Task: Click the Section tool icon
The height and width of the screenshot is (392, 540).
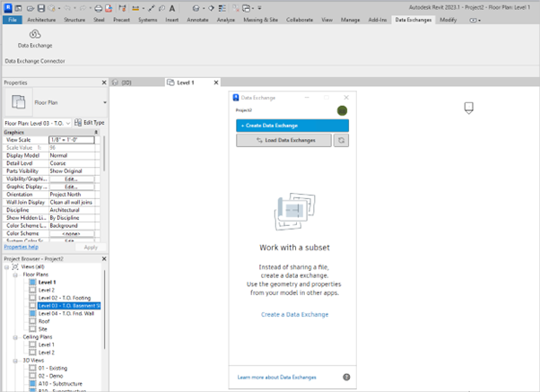Action: click(x=211, y=8)
